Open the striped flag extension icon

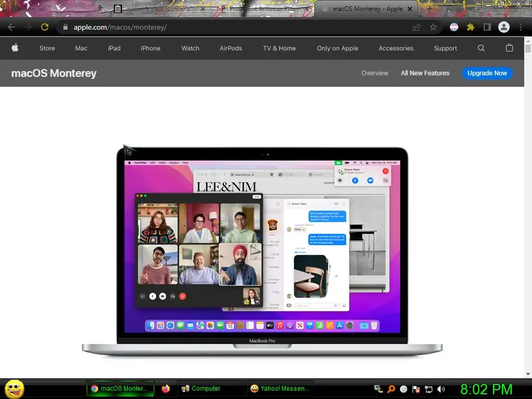point(454,27)
